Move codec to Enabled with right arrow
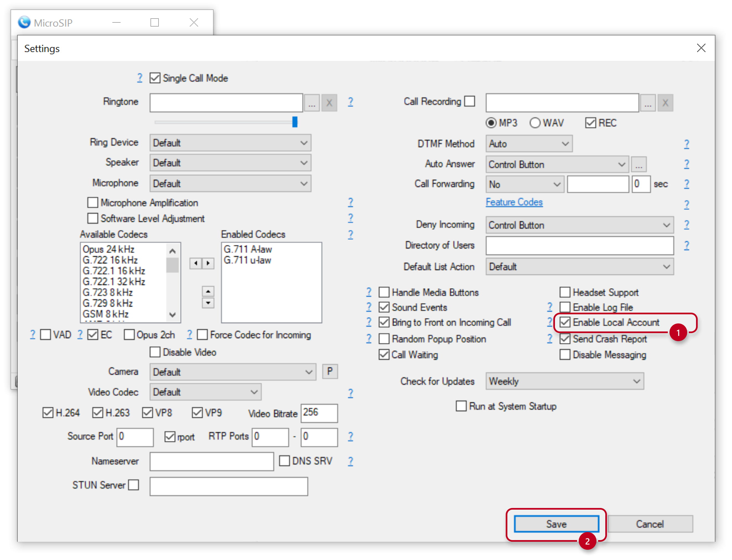732x560 pixels. click(208, 263)
